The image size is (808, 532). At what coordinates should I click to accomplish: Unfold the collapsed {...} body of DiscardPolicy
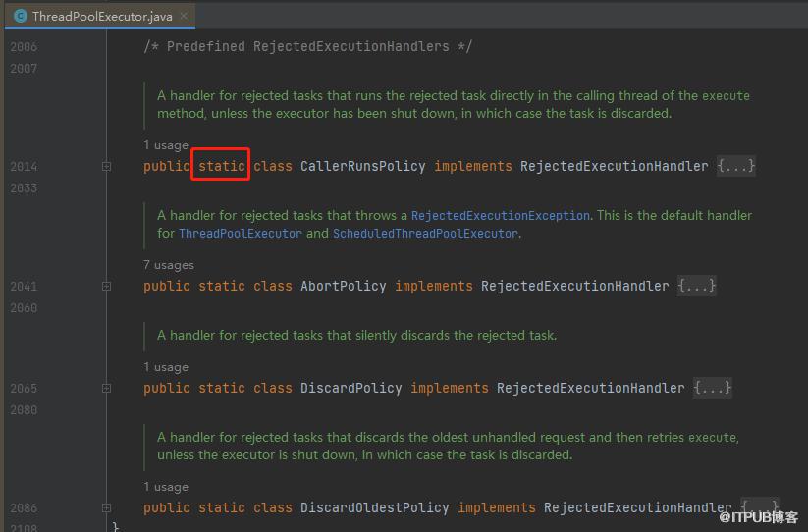point(712,388)
